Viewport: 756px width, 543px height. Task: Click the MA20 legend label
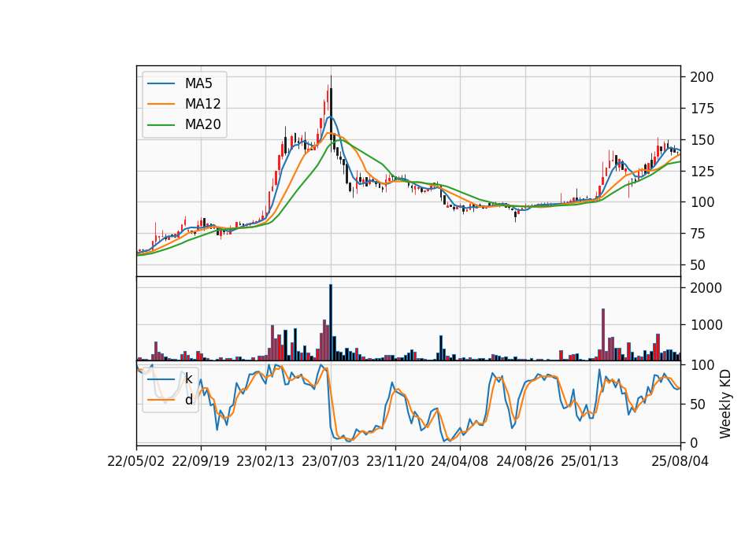pos(202,125)
